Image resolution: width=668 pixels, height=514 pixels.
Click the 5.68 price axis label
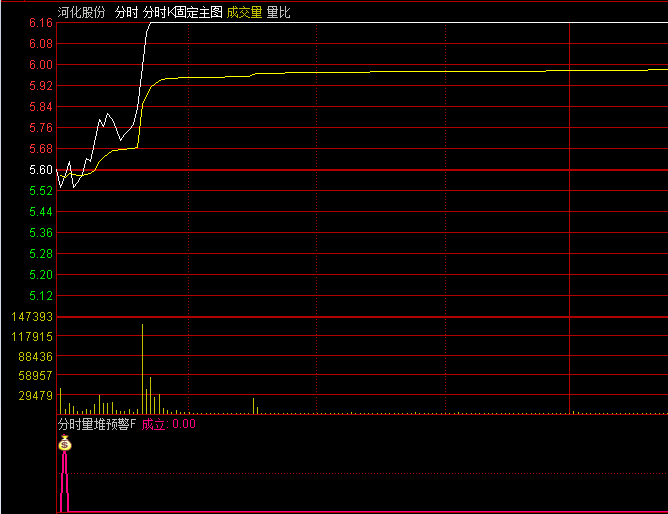click(41, 149)
